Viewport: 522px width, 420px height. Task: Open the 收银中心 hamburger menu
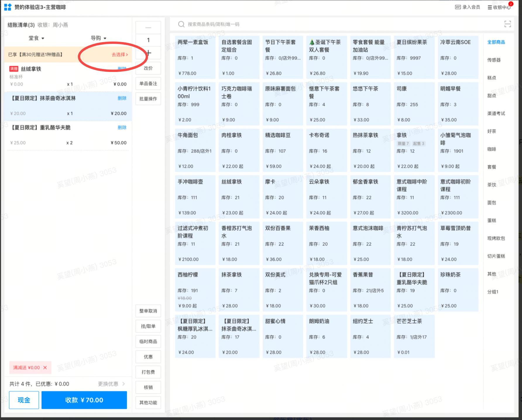[490, 7]
